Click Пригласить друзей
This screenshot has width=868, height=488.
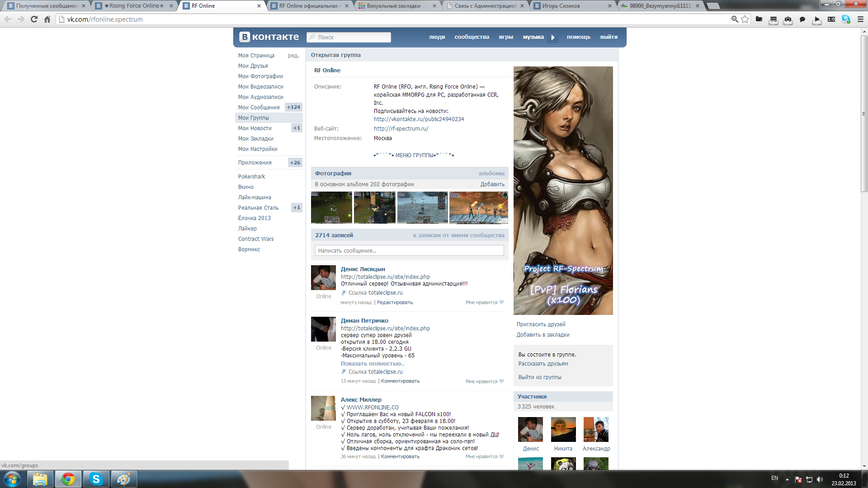pos(541,324)
